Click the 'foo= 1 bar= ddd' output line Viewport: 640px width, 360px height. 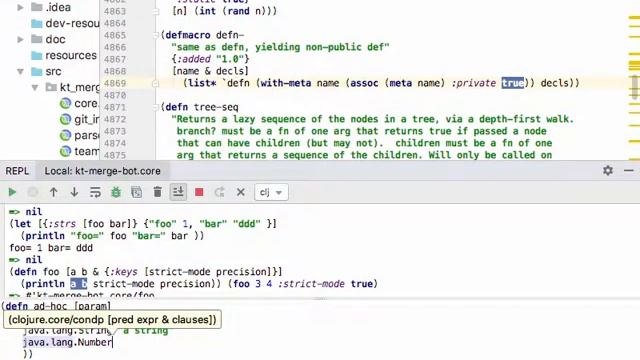(51, 248)
